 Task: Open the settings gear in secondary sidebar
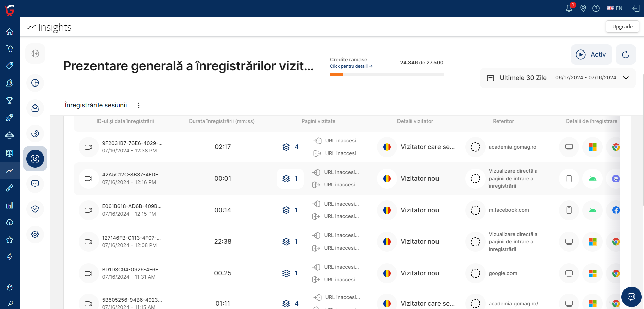point(35,234)
